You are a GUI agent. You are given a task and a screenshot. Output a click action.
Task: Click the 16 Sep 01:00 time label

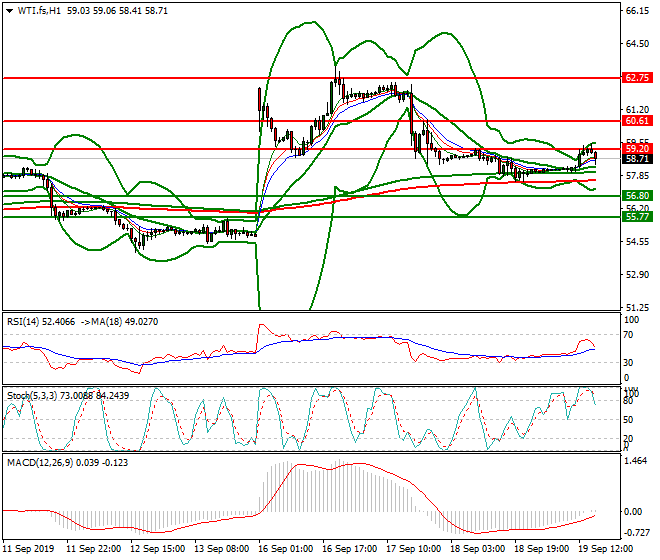point(286,549)
